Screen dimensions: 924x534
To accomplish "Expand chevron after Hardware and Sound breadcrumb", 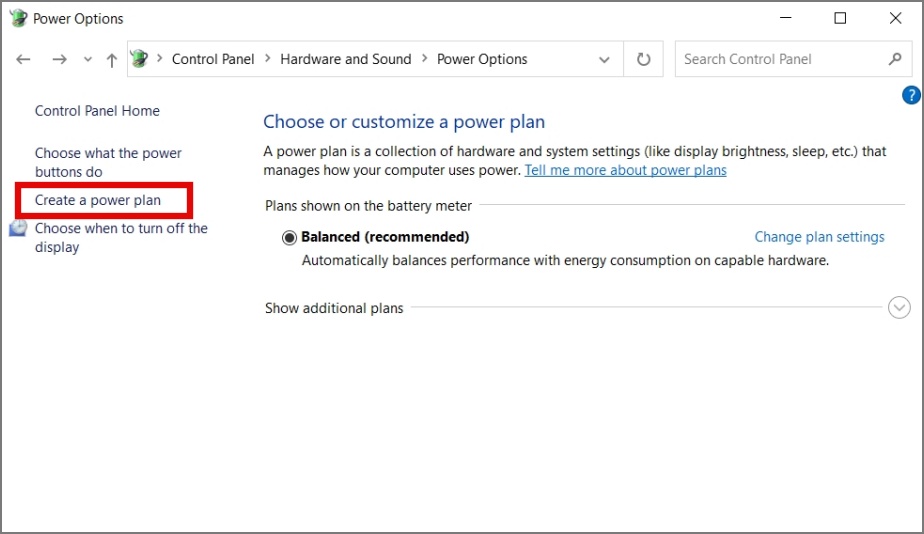I will point(424,58).
